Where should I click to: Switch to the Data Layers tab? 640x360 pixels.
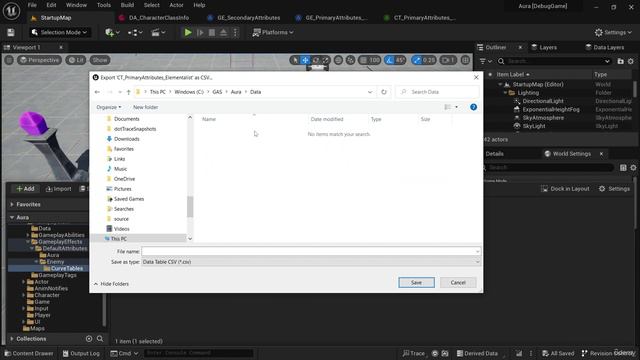point(608,47)
